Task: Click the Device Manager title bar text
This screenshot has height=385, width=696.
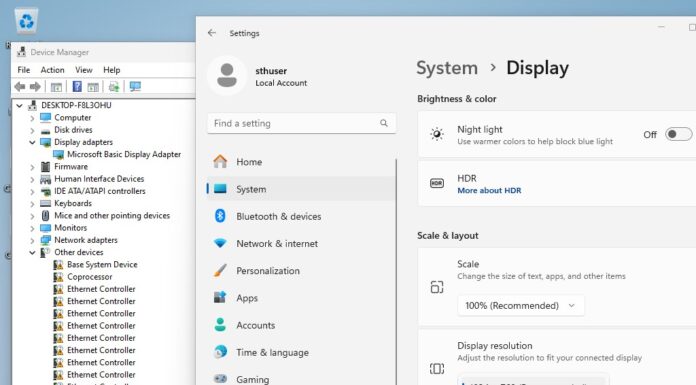Action: coord(59,52)
